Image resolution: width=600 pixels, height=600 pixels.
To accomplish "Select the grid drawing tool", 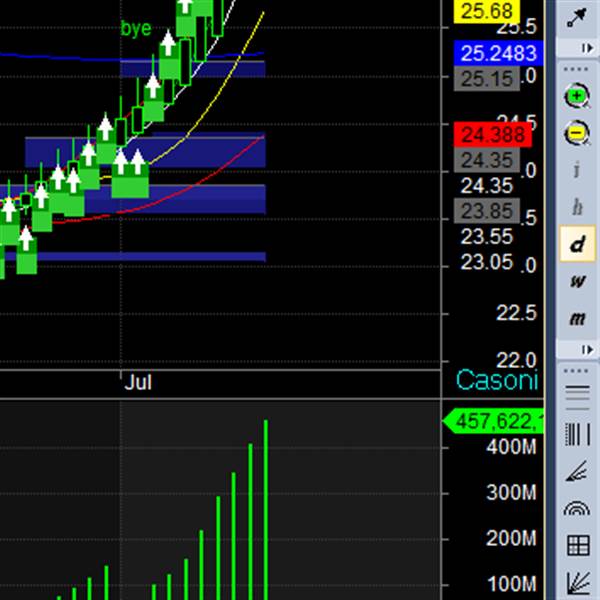I will [578, 545].
